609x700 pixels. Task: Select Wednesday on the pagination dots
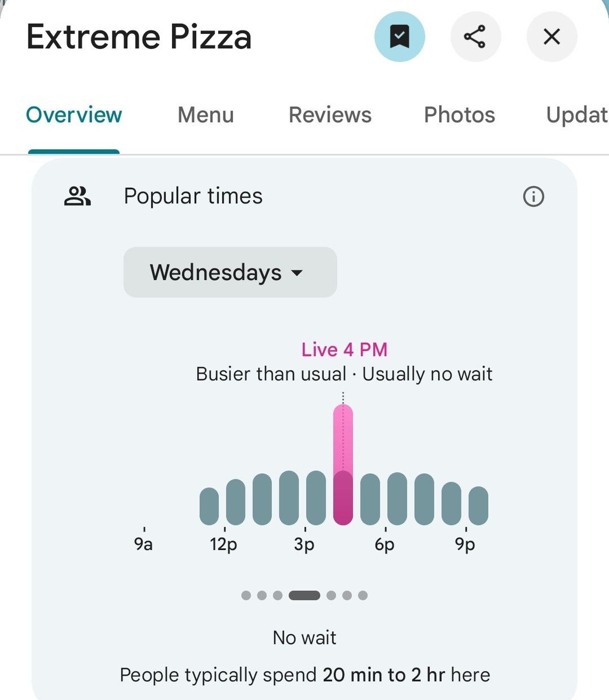click(x=304, y=596)
